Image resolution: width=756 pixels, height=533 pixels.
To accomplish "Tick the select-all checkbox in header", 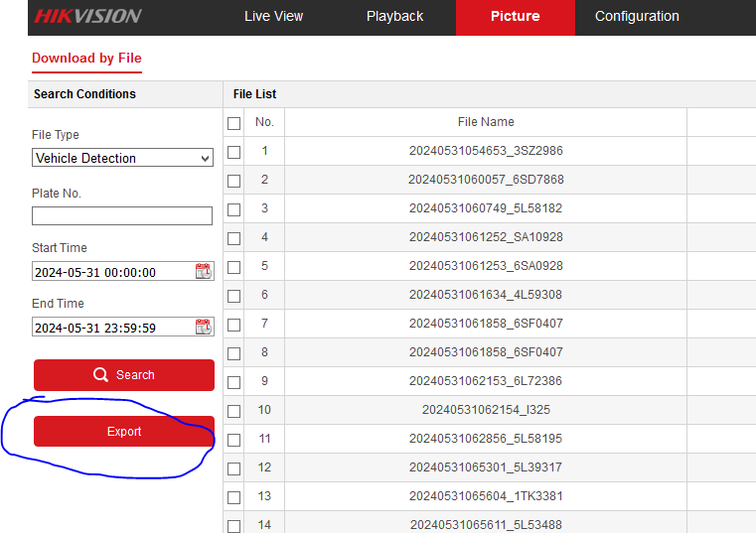I will pyautogui.click(x=234, y=123).
